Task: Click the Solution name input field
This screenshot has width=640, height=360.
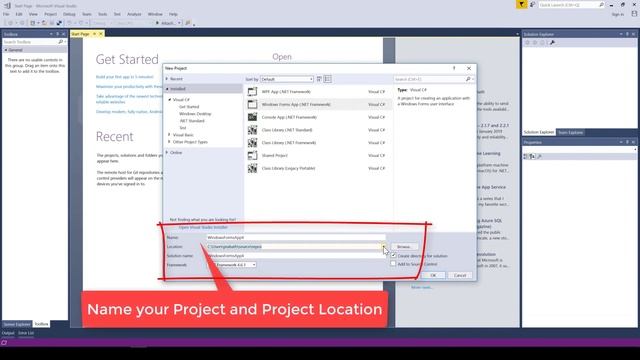Action: pyautogui.click(x=296, y=256)
